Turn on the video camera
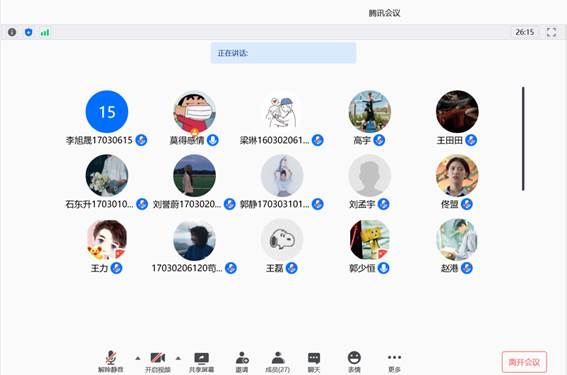This screenshot has width=567, height=375. click(158, 362)
